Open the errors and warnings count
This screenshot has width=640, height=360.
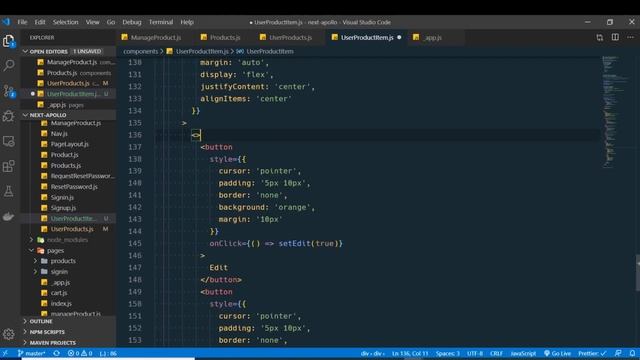(80, 353)
